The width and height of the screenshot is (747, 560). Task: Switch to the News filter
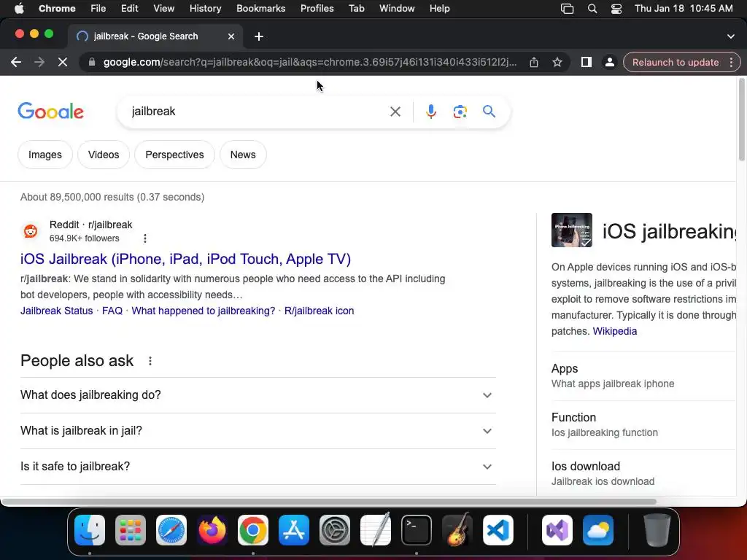tap(243, 155)
